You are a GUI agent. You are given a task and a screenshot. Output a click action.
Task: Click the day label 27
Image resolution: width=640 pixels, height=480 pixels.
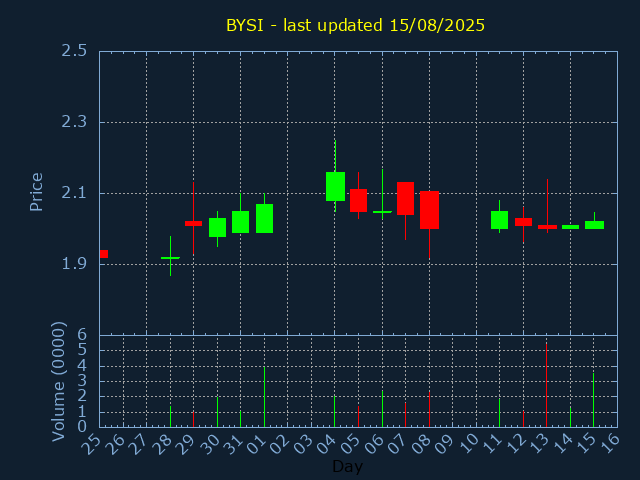[139, 443]
